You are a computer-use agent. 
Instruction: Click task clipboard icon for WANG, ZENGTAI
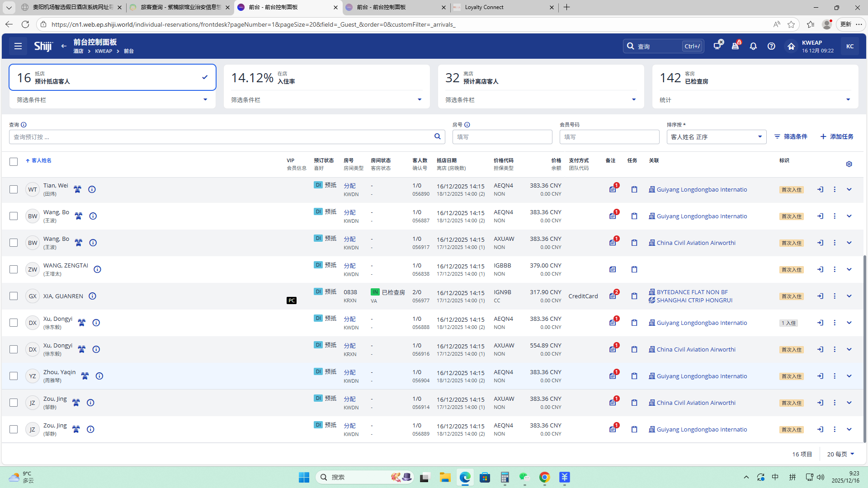click(x=634, y=269)
